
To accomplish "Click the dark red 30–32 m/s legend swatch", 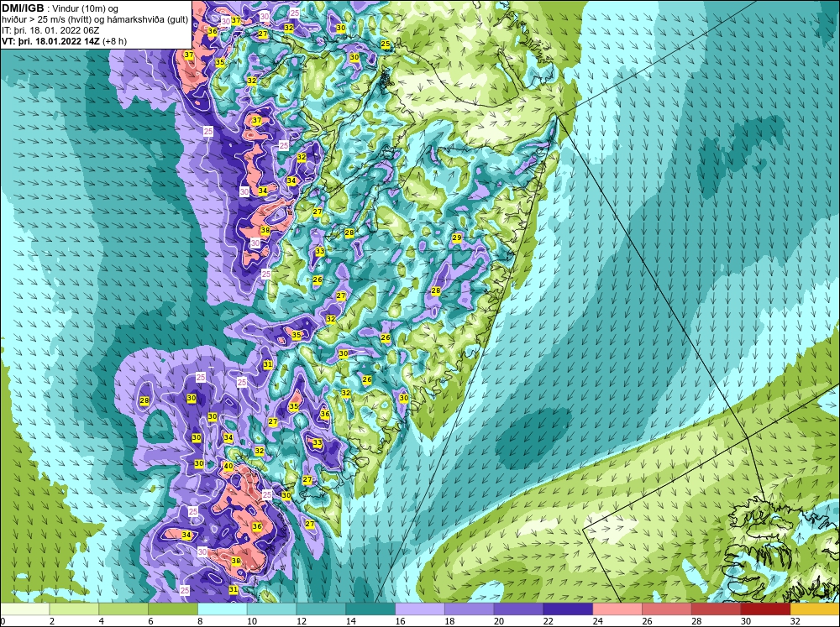I will click(765, 609).
